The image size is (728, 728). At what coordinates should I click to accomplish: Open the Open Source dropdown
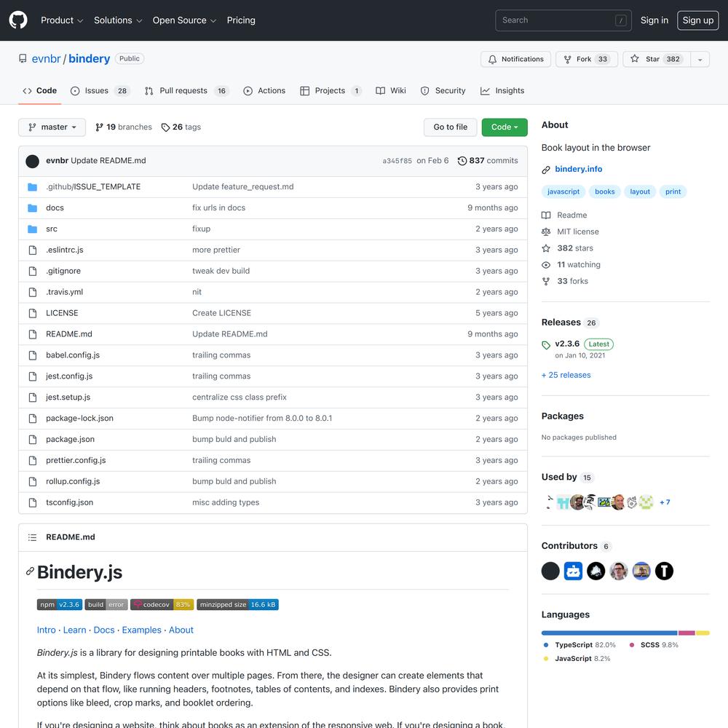184,20
